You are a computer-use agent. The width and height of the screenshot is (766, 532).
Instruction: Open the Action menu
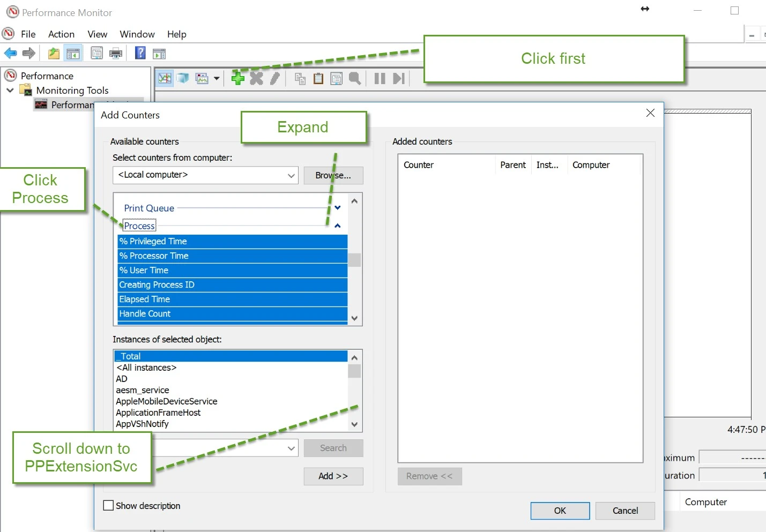coord(61,34)
